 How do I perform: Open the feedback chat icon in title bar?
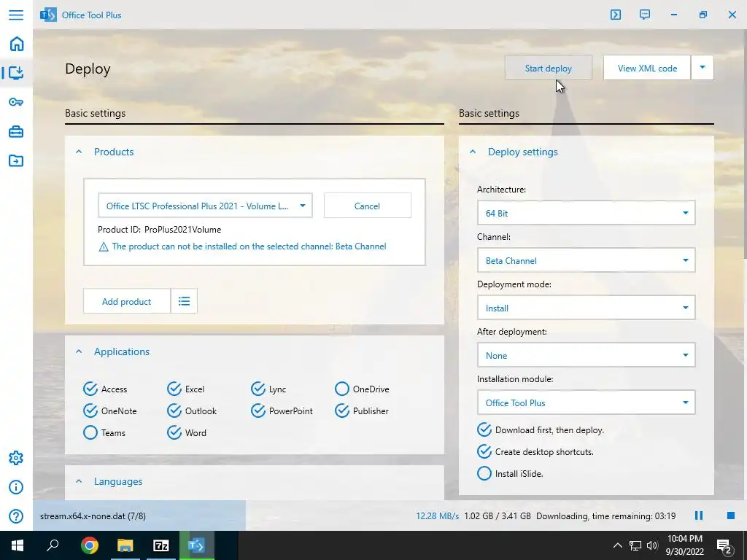pyautogui.click(x=645, y=15)
